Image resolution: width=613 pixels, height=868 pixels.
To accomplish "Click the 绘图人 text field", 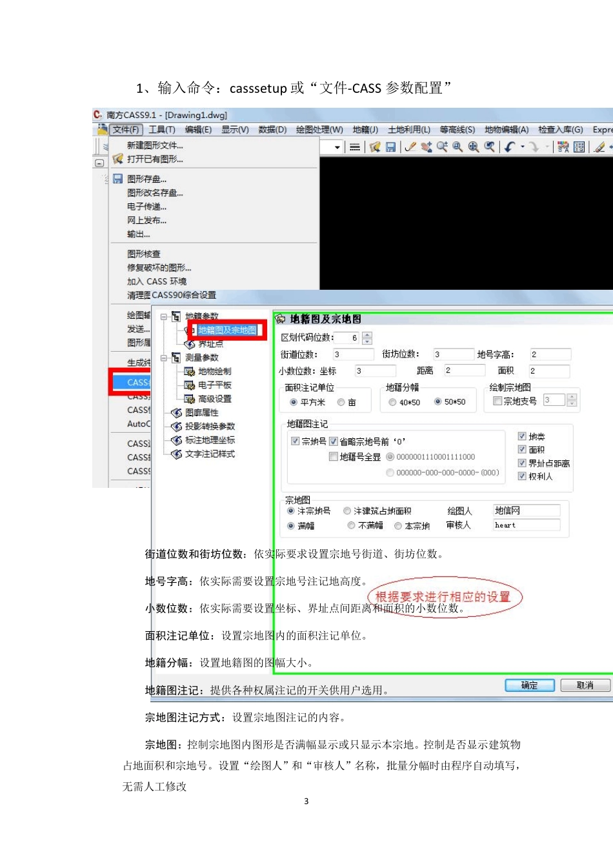I will click(x=527, y=510).
